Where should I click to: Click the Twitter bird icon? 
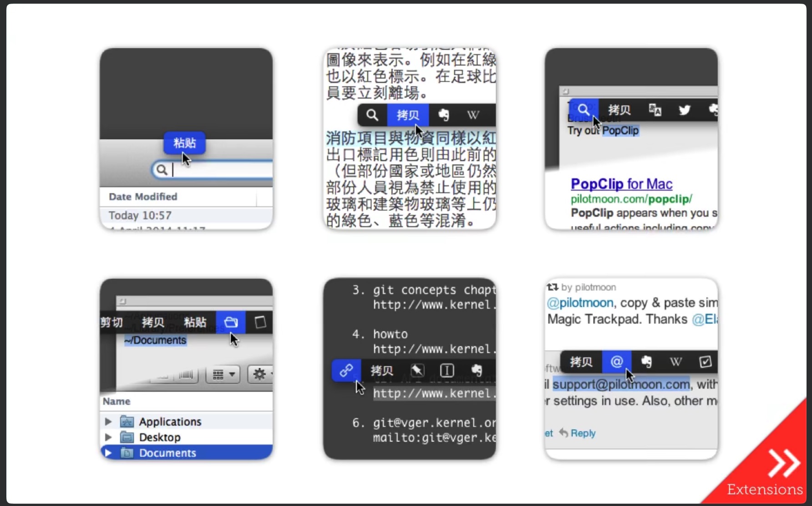pyautogui.click(x=685, y=110)
